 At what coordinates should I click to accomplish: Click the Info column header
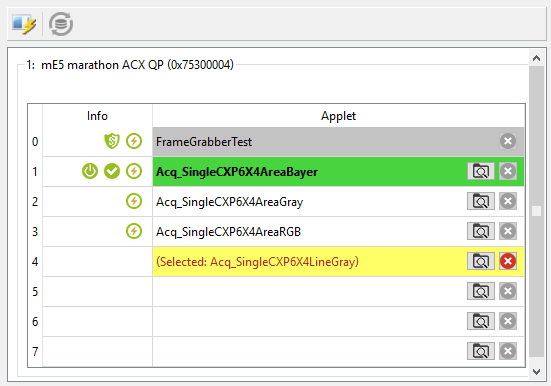[97, 116]
